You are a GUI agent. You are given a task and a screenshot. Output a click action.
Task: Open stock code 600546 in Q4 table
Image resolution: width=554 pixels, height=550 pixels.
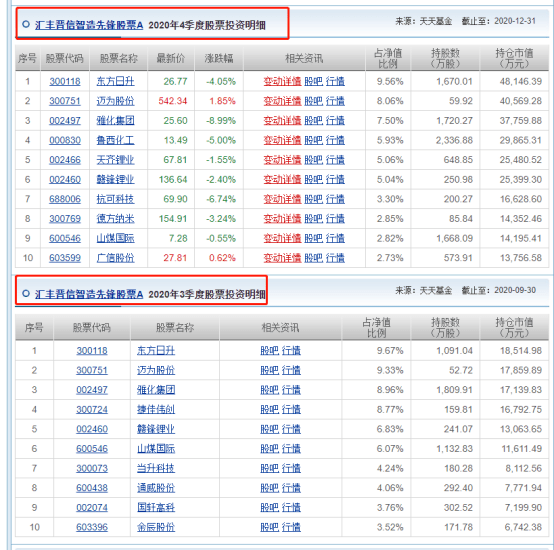[65, 238]
